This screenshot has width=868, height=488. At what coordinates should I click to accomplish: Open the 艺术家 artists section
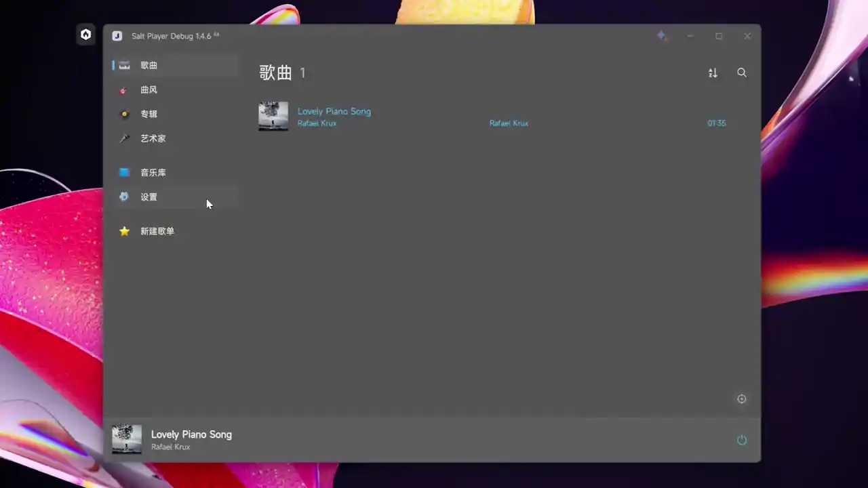coord(175,138)
